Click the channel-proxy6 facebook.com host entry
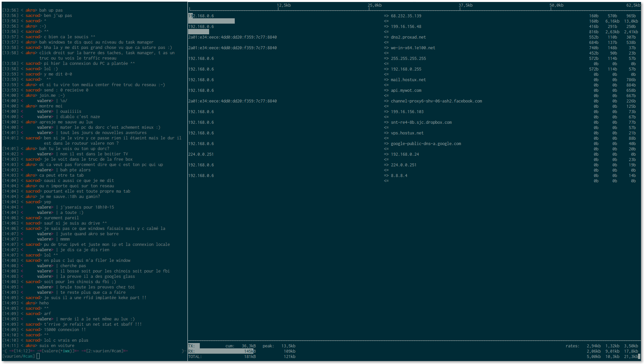Screen dimensions: 644x364 [436, 101]
